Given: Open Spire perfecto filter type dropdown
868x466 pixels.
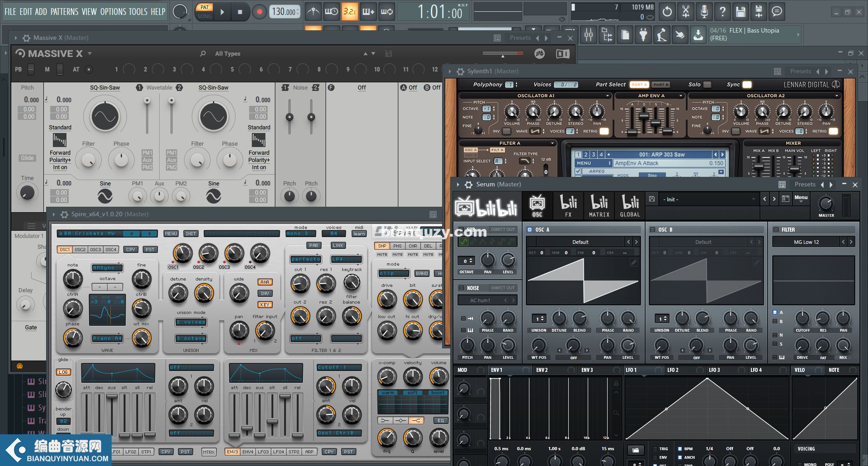Looking at the screenshot, I should pos(306,259).
